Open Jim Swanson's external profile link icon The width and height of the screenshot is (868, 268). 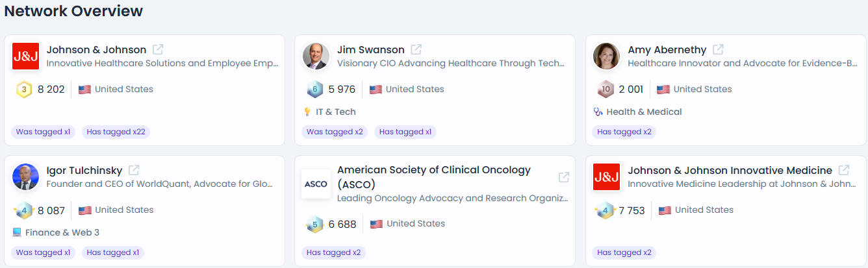tap(416, 49)
